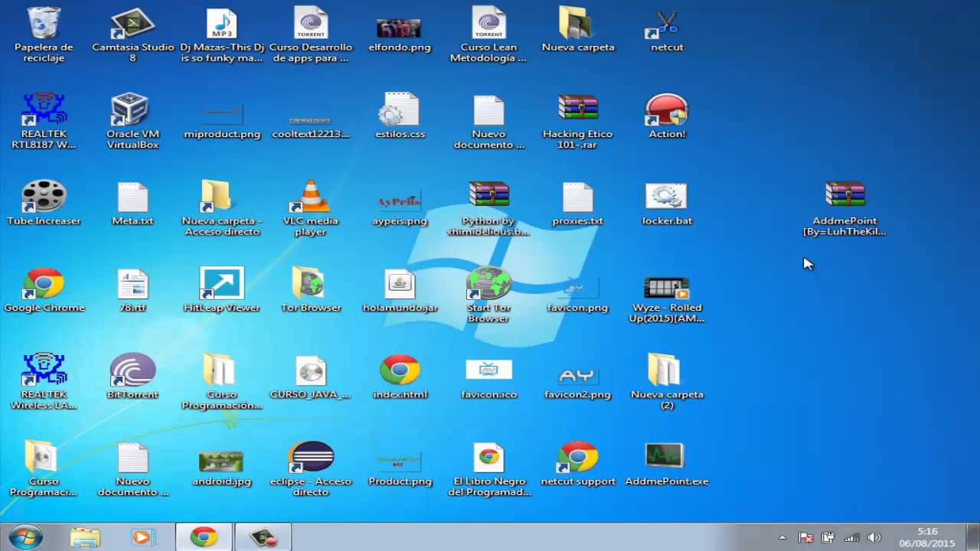Open Nueva carpeta (2) folder
The height and width of the screenshot is (551, 980).
point(663,370)
